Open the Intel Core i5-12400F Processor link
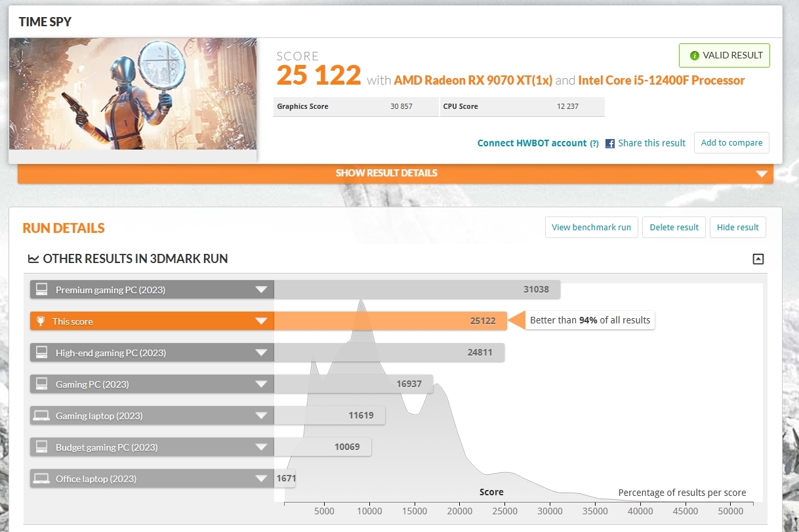The height and width of the screenshot is (532, 799). [661, 80]
